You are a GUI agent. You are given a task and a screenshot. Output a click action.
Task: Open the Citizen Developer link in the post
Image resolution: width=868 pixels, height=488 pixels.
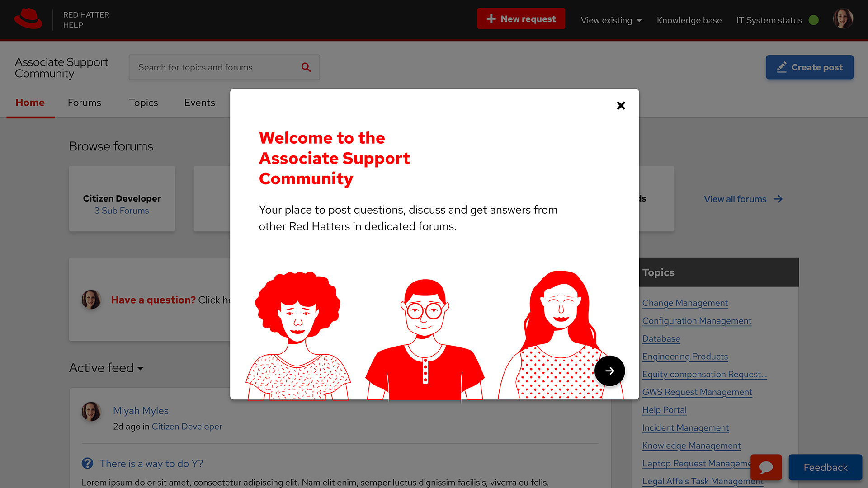[x=187, y=427]
